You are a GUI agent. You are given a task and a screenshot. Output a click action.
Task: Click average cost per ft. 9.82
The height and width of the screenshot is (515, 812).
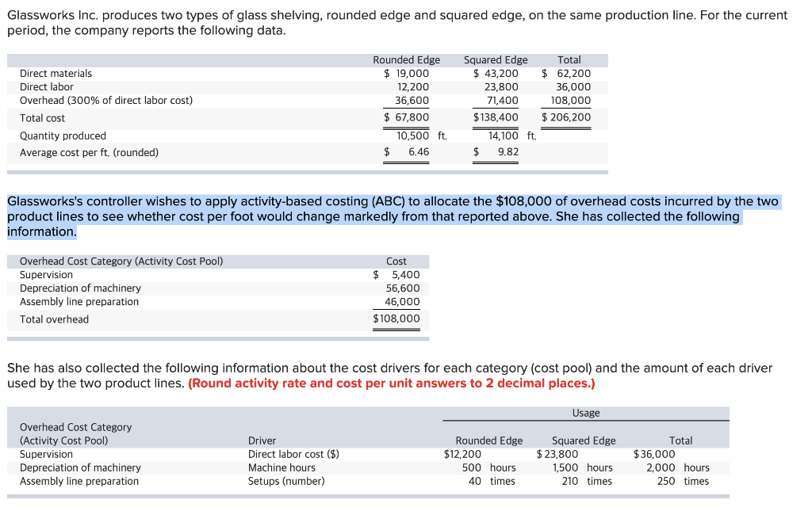click(x=496, y=151)
